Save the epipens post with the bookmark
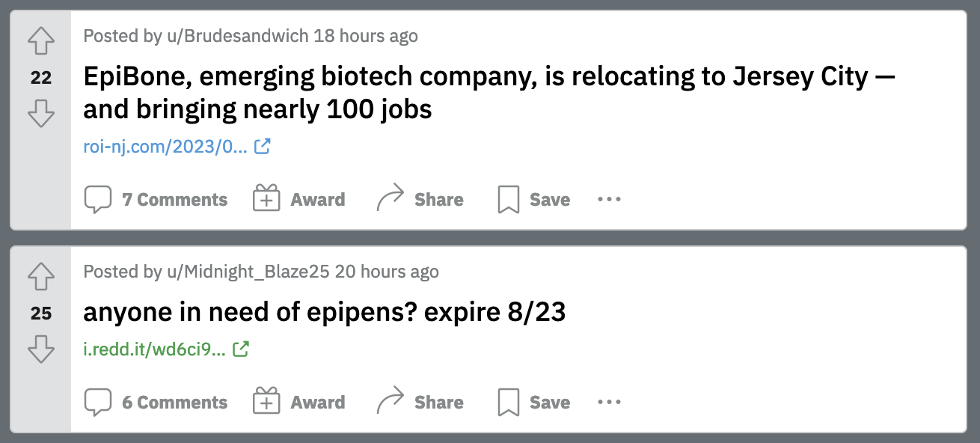The width and height of the screenshot is (980, 443). pyautogui.click(x=533, y=403)
